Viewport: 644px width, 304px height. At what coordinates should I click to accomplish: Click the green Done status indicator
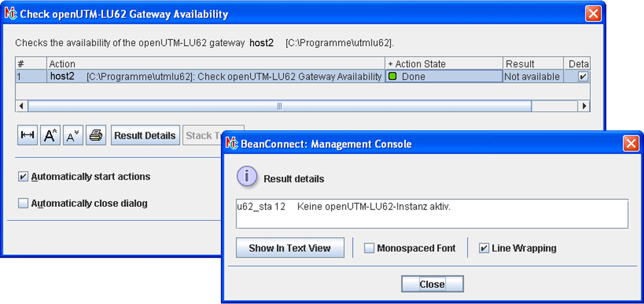click(392, 77)
